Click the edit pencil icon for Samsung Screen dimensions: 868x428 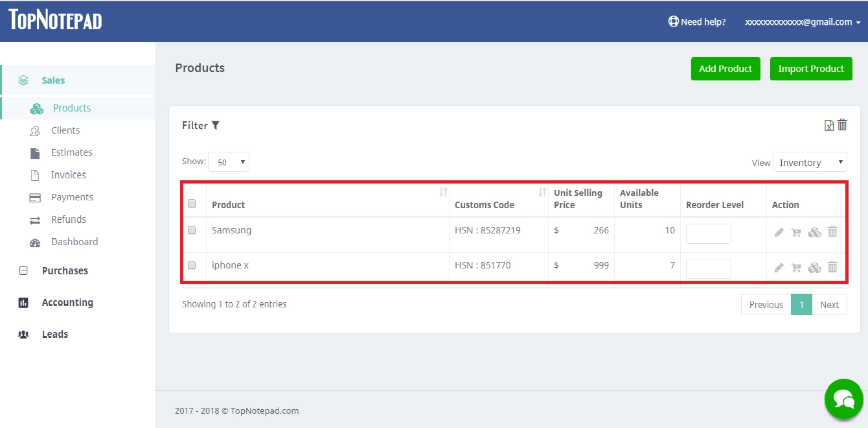pyautogui.click(x=779, y=232)
